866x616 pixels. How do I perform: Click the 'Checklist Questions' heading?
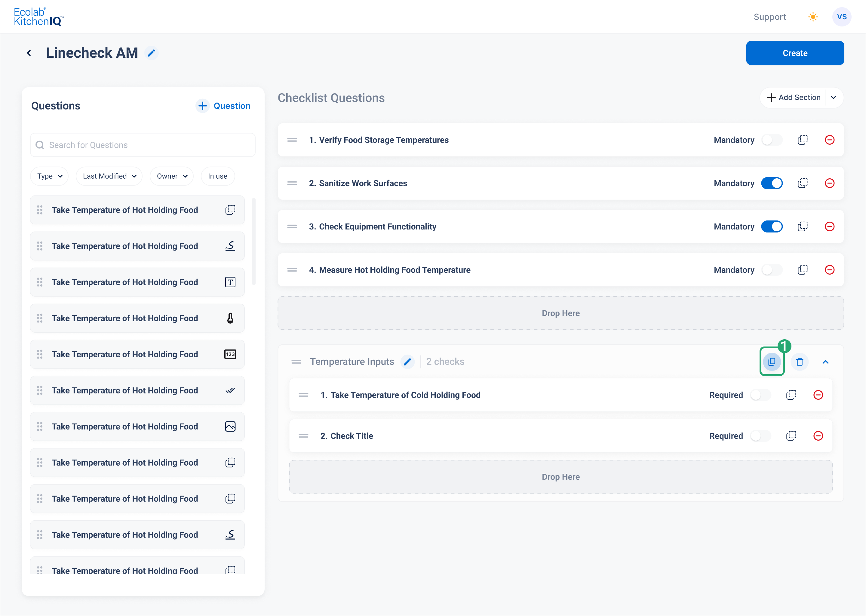331,98
